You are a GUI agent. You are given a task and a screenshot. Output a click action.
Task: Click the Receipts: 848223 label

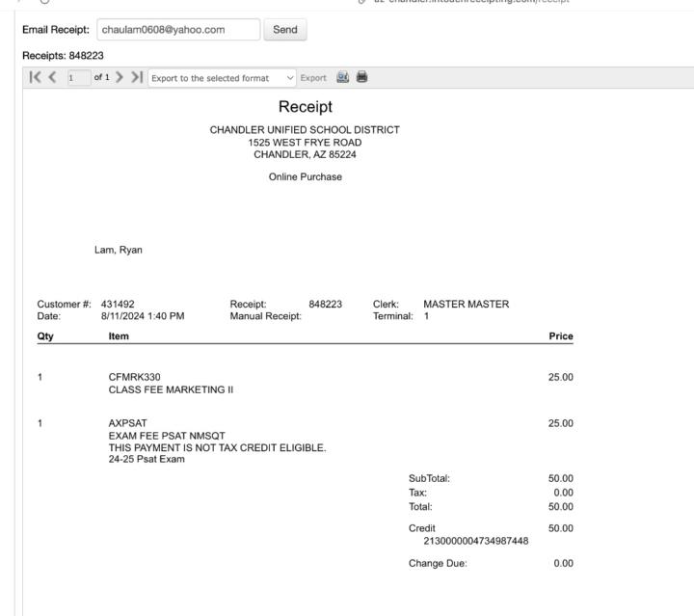point(63,56)
